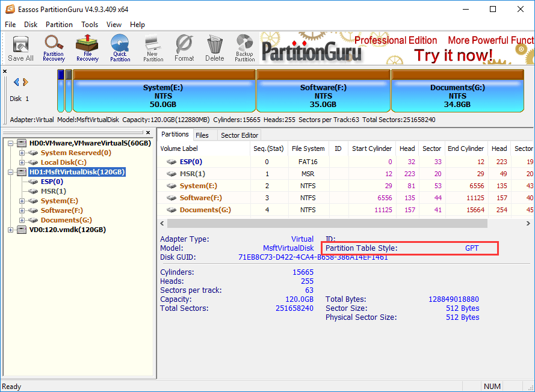Switch to the Sector Editor tab
The image size is (535, 392).
coord(240,135)
